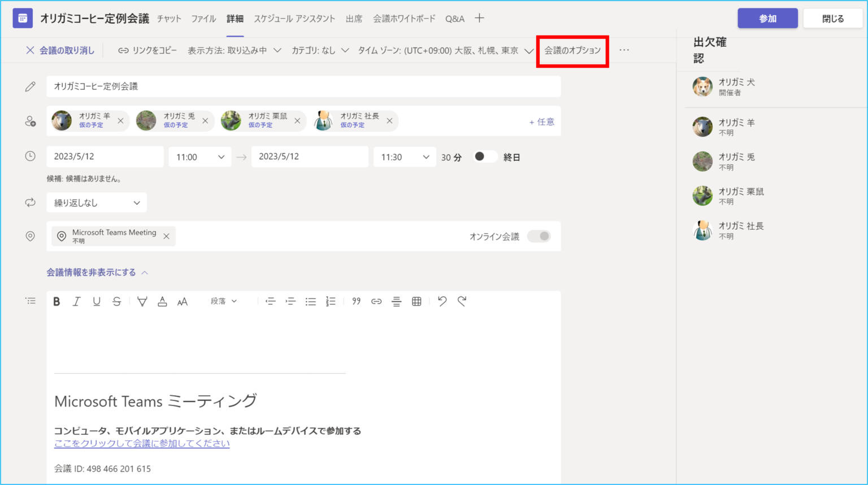Switch to the チャット tab
Image resolution: width=868 pixels, height=485 pixels.
pyautogui.click(x=169, y=19)
